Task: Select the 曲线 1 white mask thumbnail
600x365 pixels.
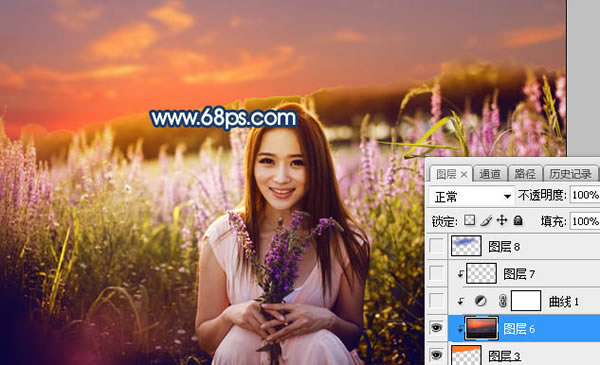Action: (x=526, y=301)
